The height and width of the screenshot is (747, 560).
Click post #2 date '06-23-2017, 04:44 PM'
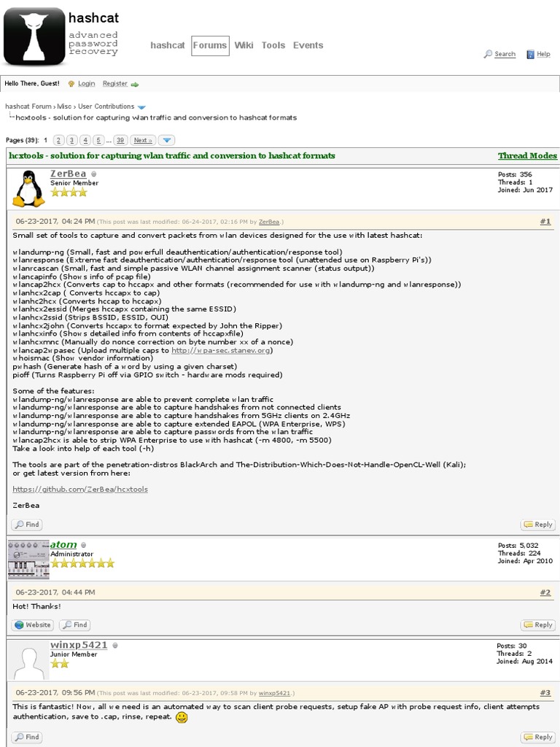pos(55,592)
